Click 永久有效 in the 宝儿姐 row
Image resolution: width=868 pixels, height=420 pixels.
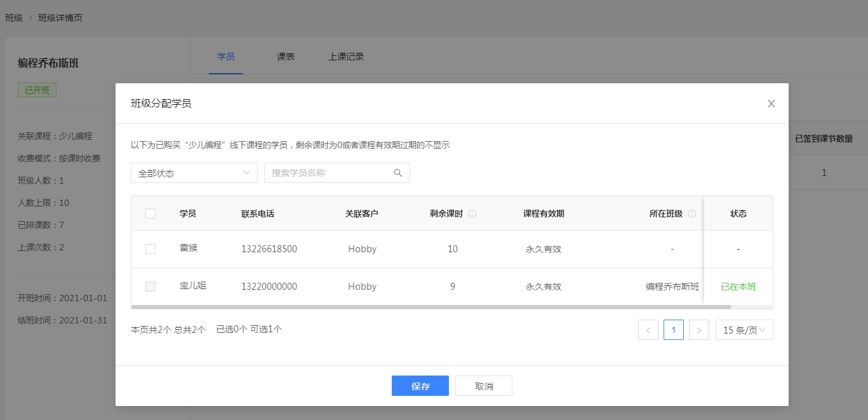(544, 287)
